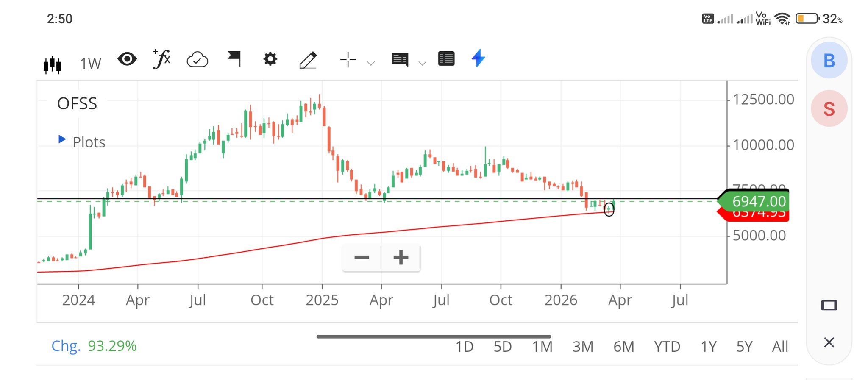Tap the Buy (B) button
The image size is (868, 381).
pos(829,61)
